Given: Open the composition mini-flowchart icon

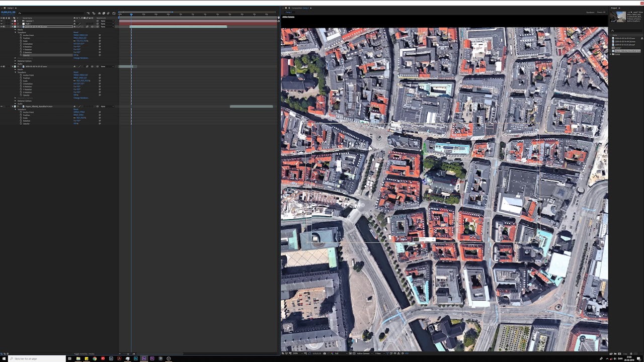Looking at the screenshot, I should point(88,13).
